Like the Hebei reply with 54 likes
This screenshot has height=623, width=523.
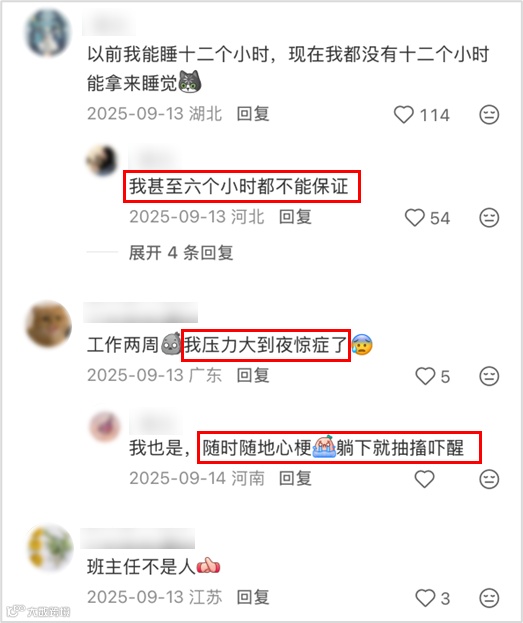415,218
